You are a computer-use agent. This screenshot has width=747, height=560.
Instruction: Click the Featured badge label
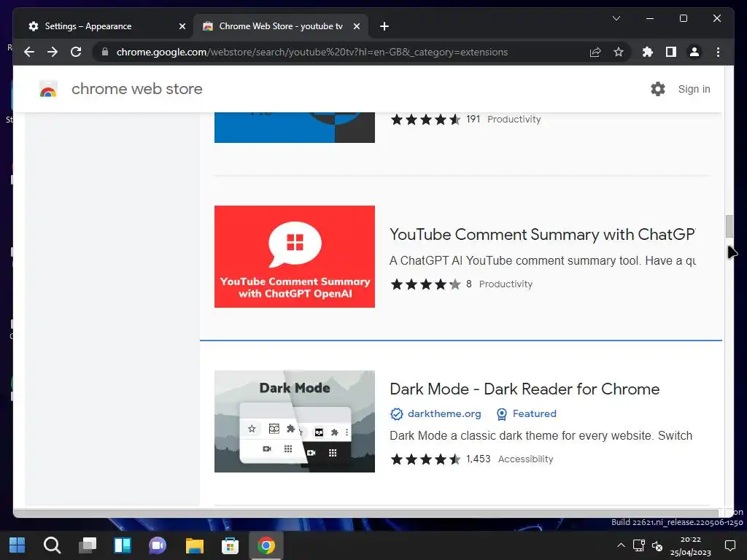point(535,414)
